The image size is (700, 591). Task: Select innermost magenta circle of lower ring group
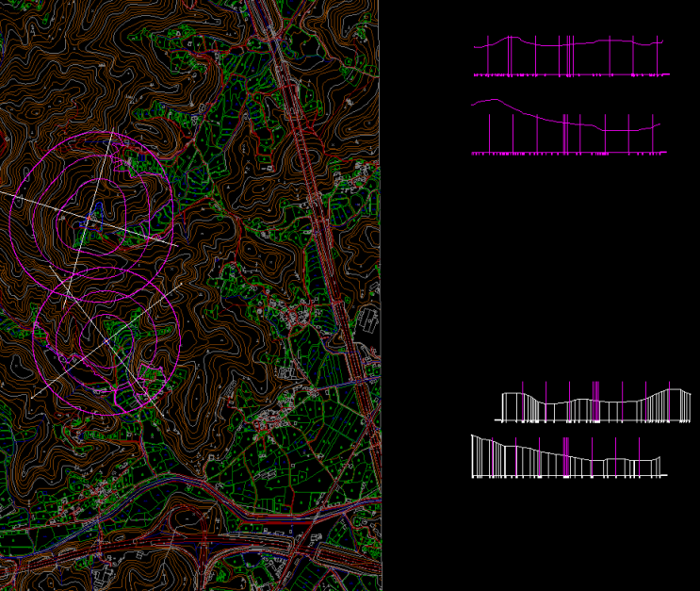tap(106, 342)
